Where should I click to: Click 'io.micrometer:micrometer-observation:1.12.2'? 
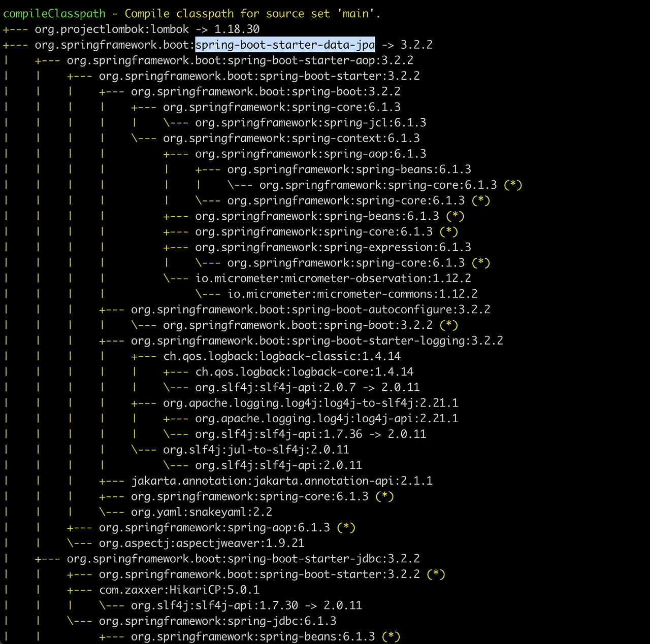[x=333, y=279]
